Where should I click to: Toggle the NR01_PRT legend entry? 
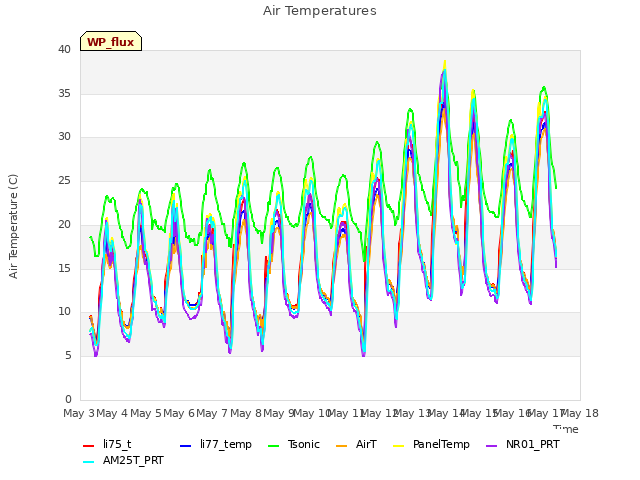pyautogui.click(x=522, y=444)
